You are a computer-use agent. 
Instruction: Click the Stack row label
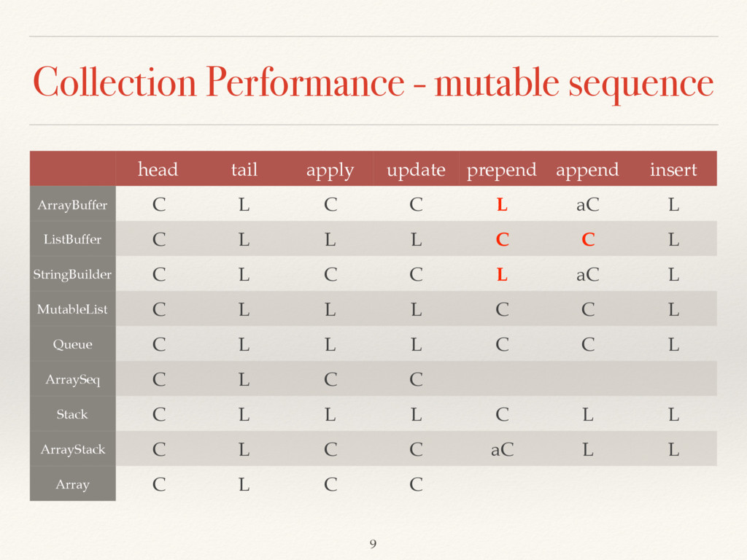[72, 414]
